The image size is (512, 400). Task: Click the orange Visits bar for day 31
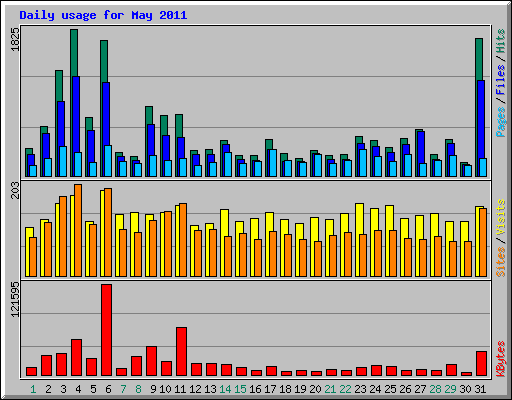(483, 243)
